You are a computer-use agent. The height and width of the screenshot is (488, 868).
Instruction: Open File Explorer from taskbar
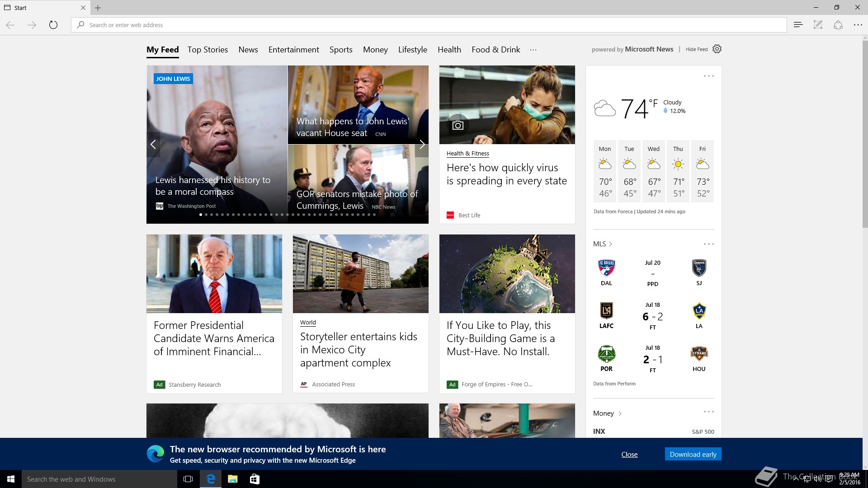tap(232, 479)
